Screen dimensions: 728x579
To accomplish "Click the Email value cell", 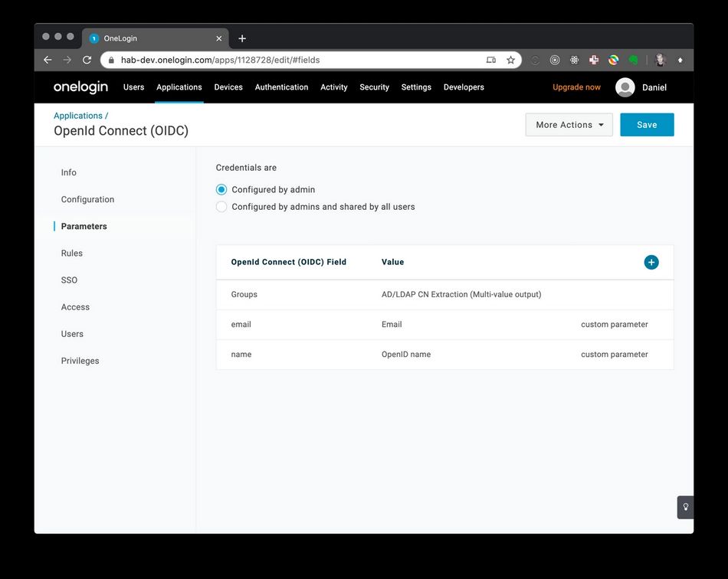I will click(392, 325).
